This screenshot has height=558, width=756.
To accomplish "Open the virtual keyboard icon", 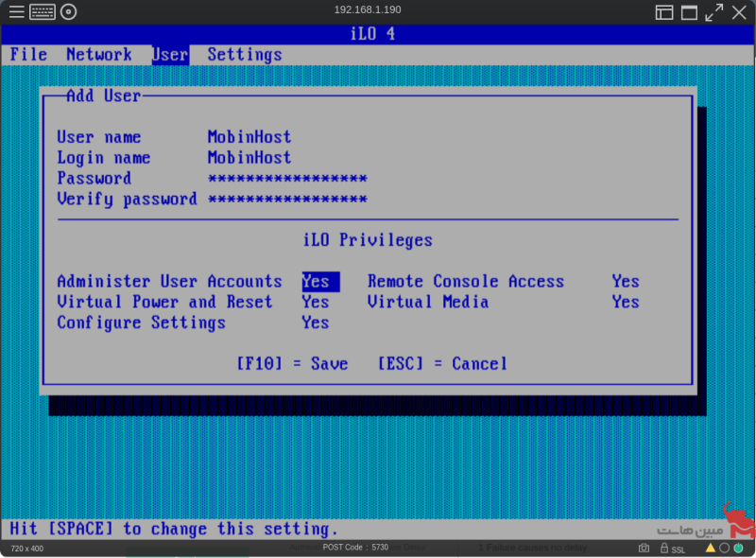I will [x=43, y=11].
